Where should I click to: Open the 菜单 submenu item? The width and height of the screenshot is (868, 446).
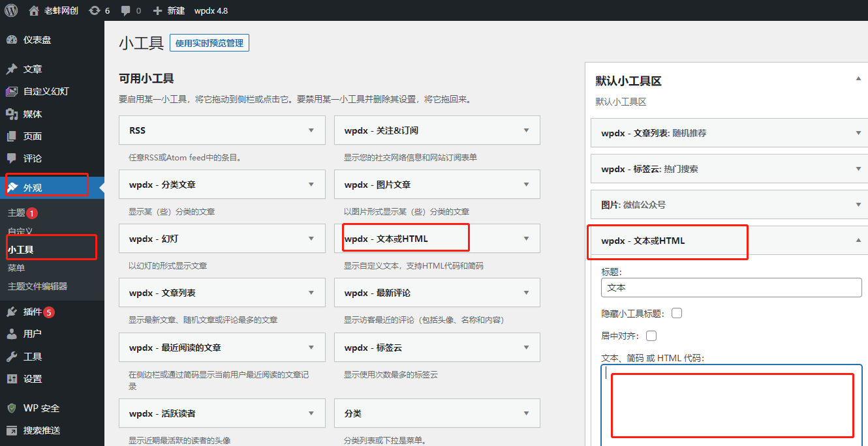(x=16, y=268)
